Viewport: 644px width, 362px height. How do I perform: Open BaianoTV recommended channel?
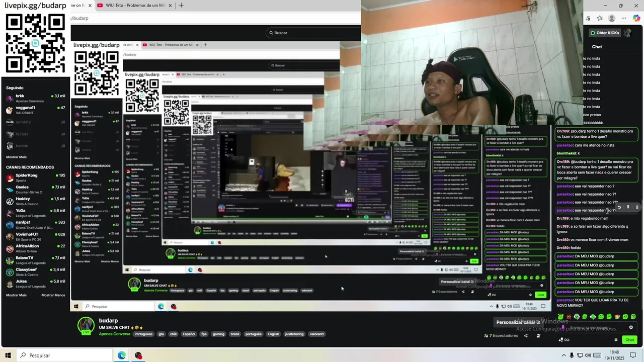pyautogui.click(x=35, y=260)
